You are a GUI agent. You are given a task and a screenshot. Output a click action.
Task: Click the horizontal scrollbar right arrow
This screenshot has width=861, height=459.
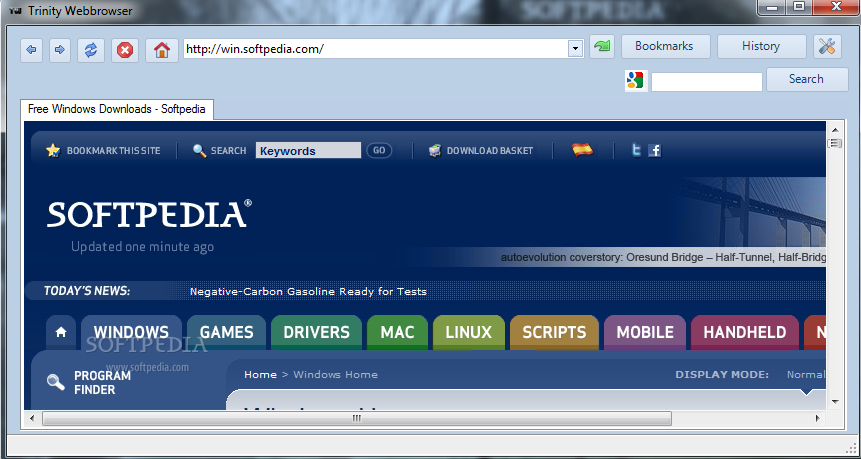point(818,418)
